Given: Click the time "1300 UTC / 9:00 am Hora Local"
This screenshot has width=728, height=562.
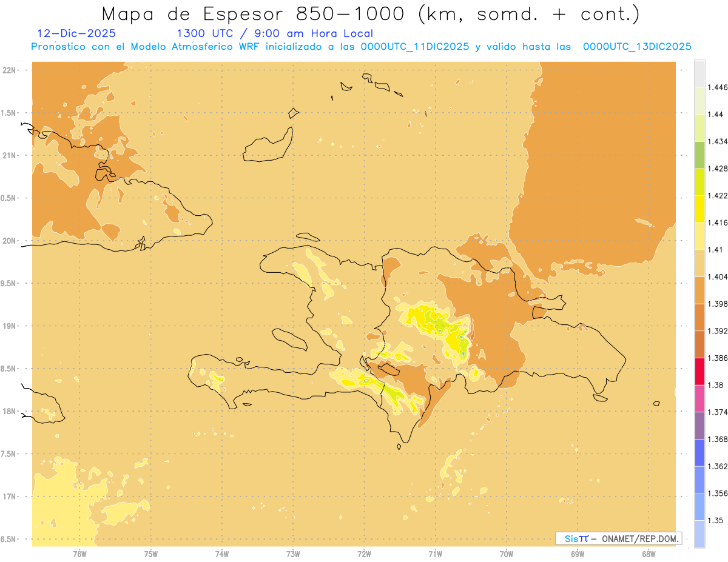Looking at the screenshot, I should tap(275, 33).
